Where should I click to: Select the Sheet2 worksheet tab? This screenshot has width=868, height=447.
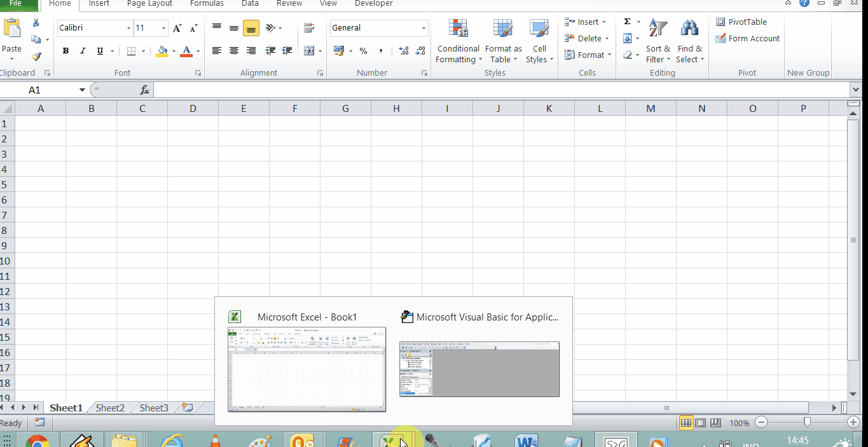coord(109,408)
